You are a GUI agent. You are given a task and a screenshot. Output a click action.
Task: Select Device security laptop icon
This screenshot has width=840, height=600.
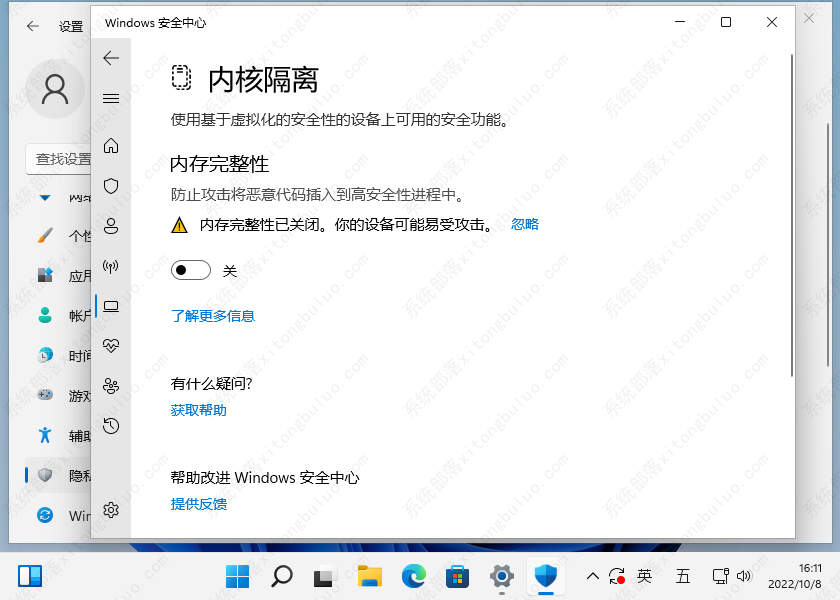(111, 306)
